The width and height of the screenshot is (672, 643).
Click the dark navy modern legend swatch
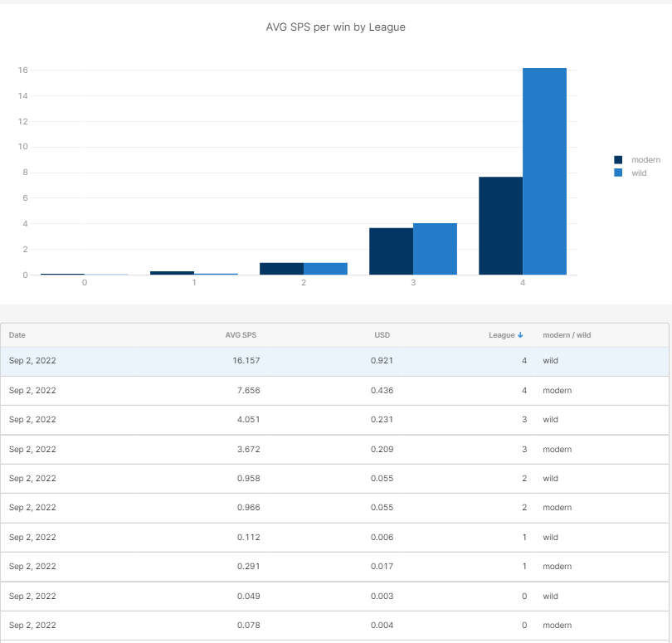[x=618, y=159]
